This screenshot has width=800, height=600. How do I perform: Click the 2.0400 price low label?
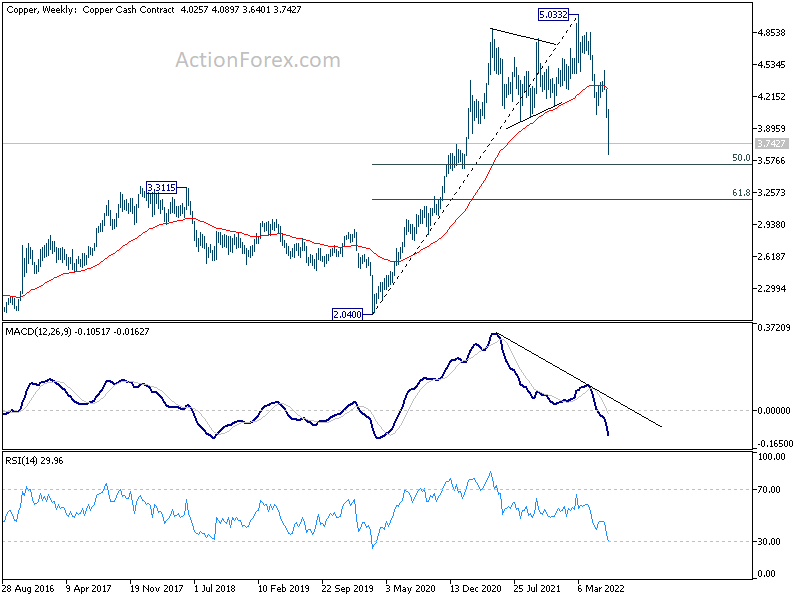pyautogui.click(x=347, y=314)
